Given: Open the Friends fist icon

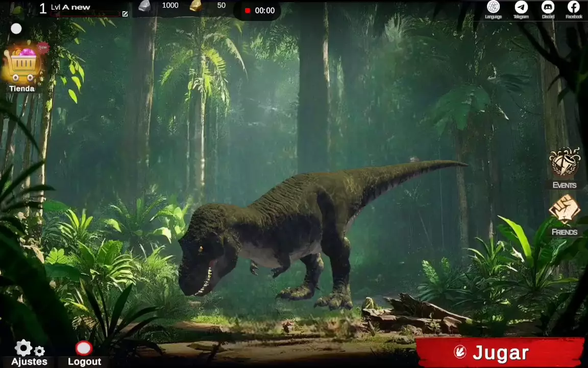Looking at the screenshot, I should 565,209.
